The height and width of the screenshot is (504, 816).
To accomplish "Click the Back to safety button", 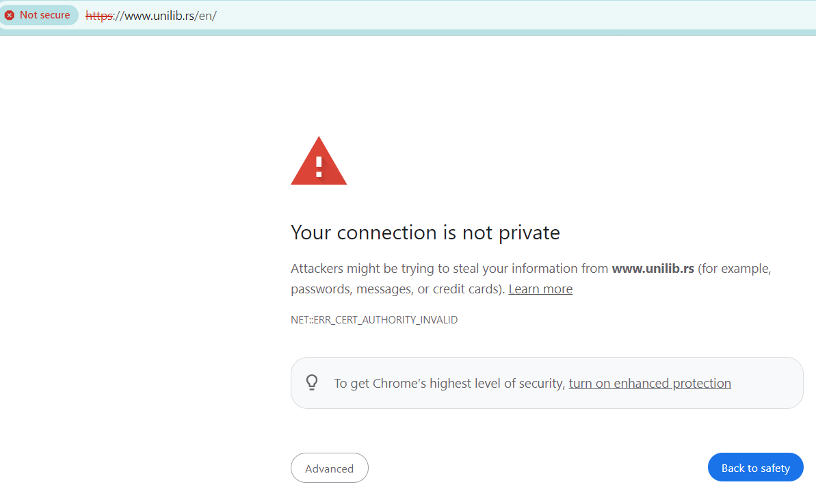I will click(755, 467).
